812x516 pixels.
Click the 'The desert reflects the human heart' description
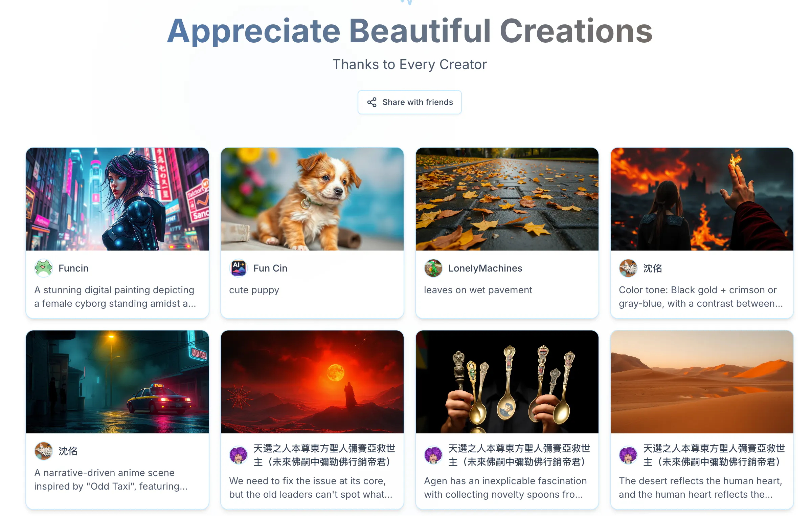pyautogui.click(x=701, y=488)
